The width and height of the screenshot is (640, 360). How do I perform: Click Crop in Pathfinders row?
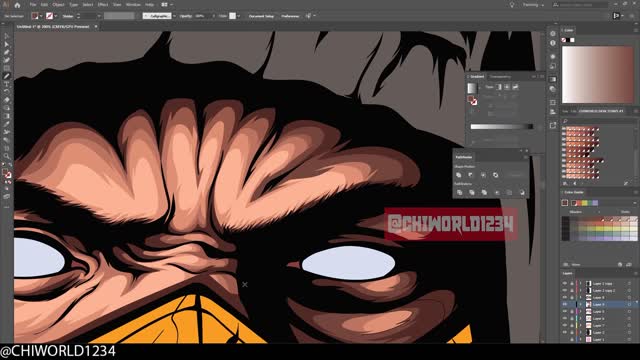coord(497,192)
